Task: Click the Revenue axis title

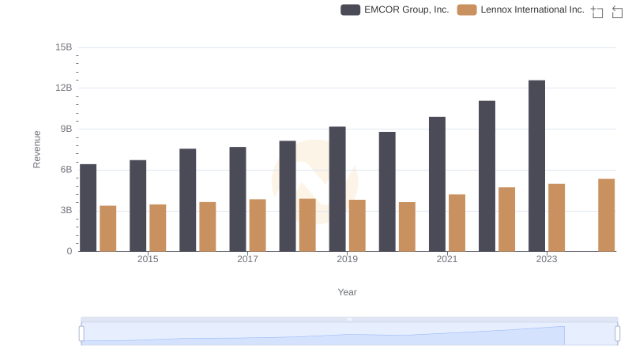Action: pos(36,149)
